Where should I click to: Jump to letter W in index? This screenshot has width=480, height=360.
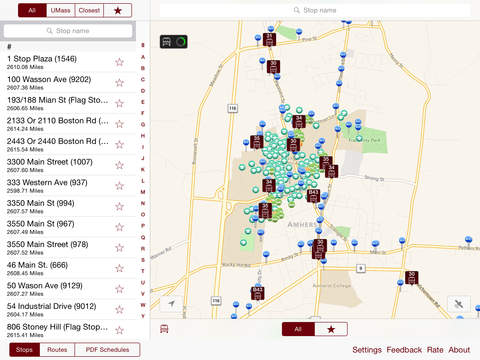(x=143, y=305)
